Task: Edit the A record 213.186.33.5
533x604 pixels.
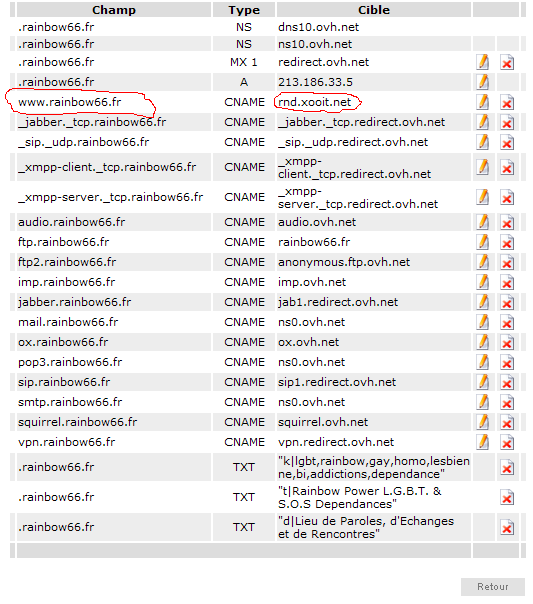Action: 483,82
